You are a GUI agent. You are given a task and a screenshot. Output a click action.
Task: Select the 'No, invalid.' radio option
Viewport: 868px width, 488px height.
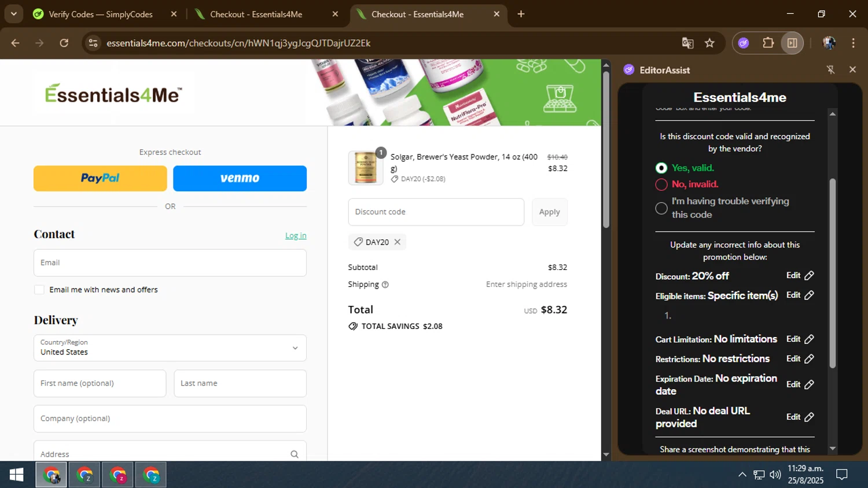click(661, 184)
